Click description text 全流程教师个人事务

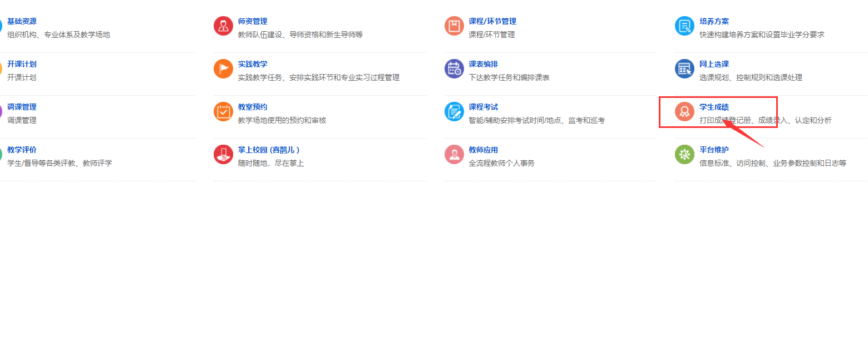point(501,163)
